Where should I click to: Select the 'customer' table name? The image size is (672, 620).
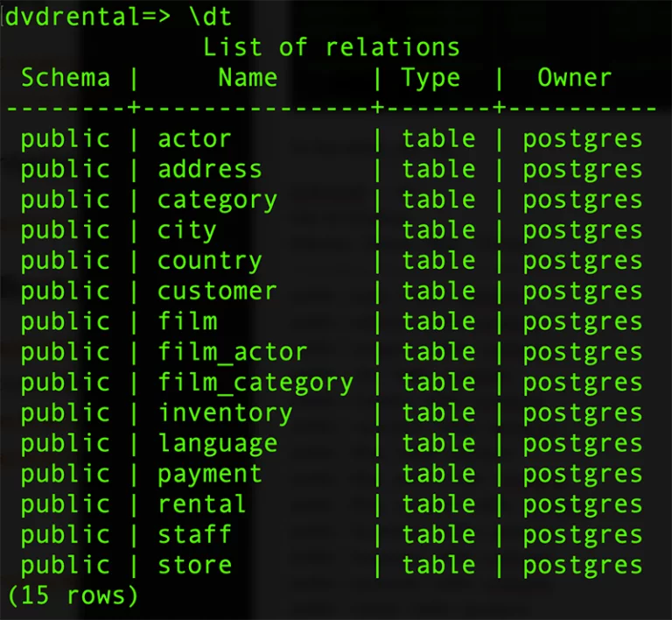[217, 291]
